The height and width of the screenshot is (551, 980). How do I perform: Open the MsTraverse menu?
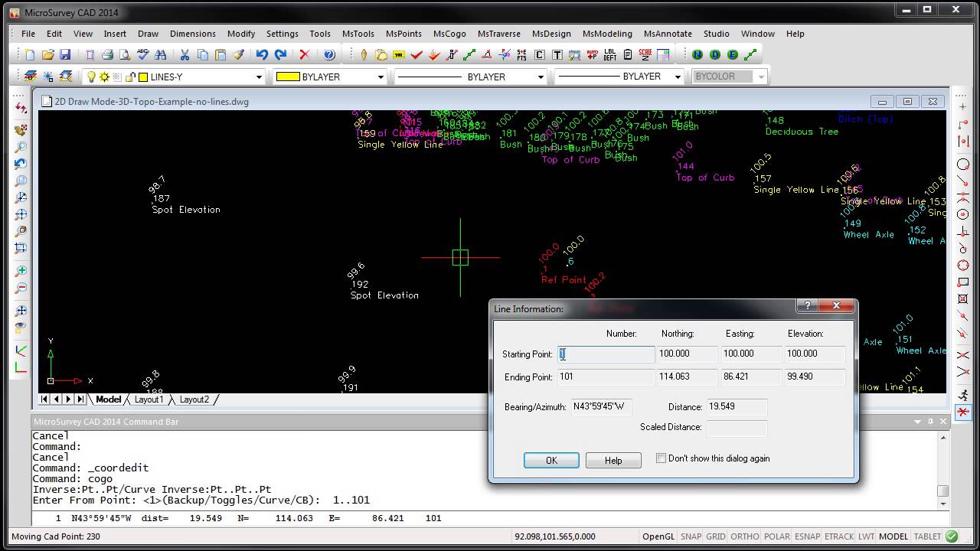click(x=498, y=34)
